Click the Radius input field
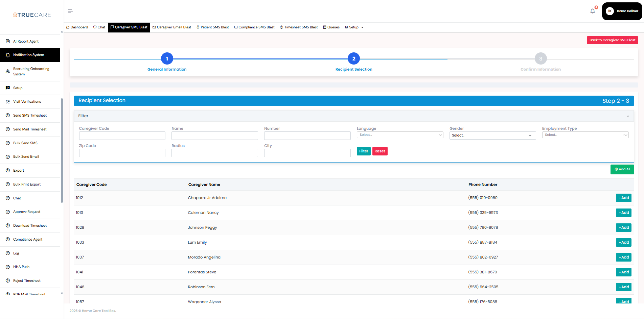Screen dimensions: 644x319 [x=215, y=153]
